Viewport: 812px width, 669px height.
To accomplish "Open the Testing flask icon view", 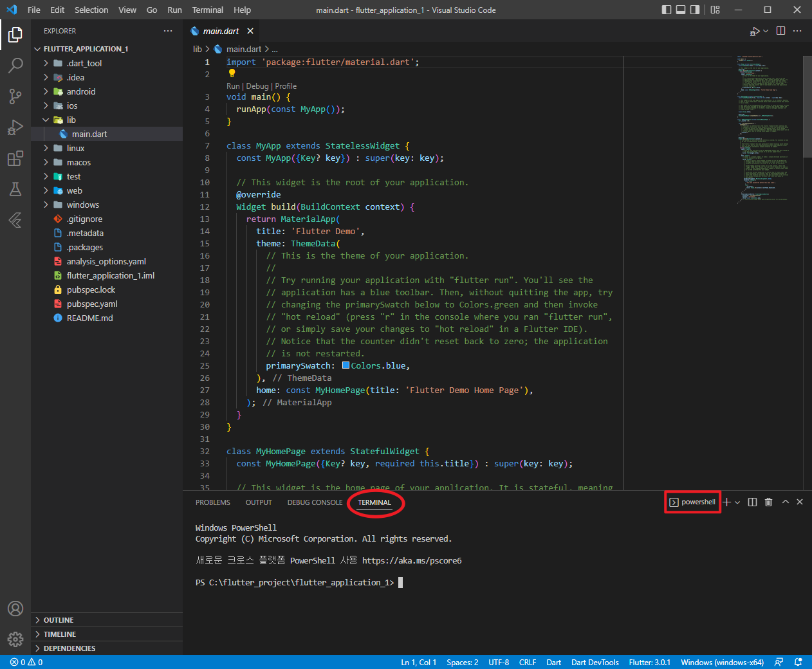I will (15, 188).
